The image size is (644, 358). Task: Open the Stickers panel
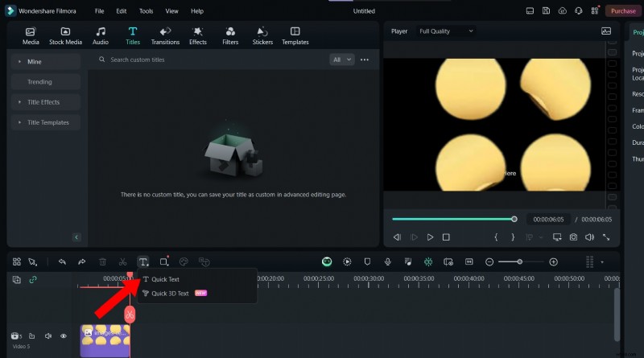pyautogui.click(x=262, y=35)
